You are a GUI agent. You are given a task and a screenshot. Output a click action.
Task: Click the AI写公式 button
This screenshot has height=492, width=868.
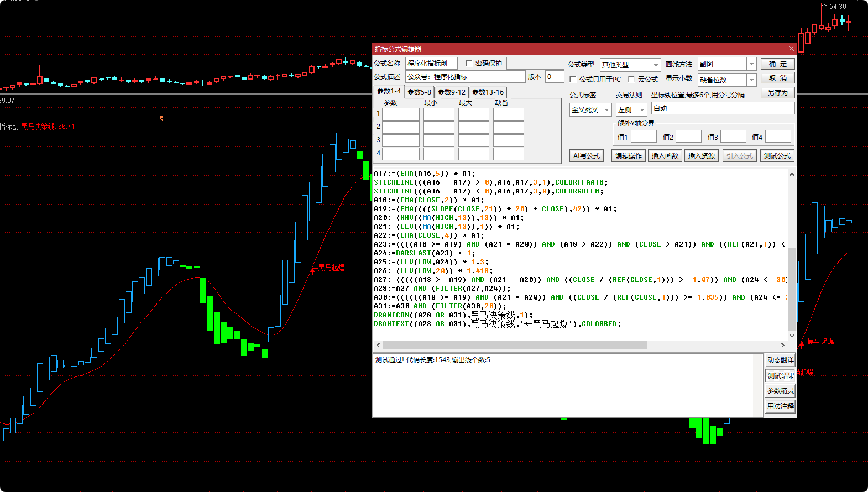586,156
